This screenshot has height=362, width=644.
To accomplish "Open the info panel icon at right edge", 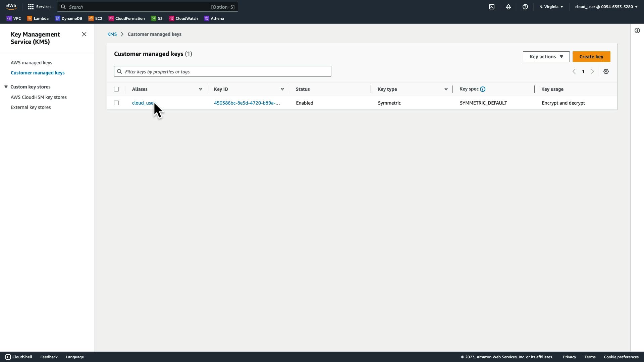I will pyautogui.click(x=637, y=31).
